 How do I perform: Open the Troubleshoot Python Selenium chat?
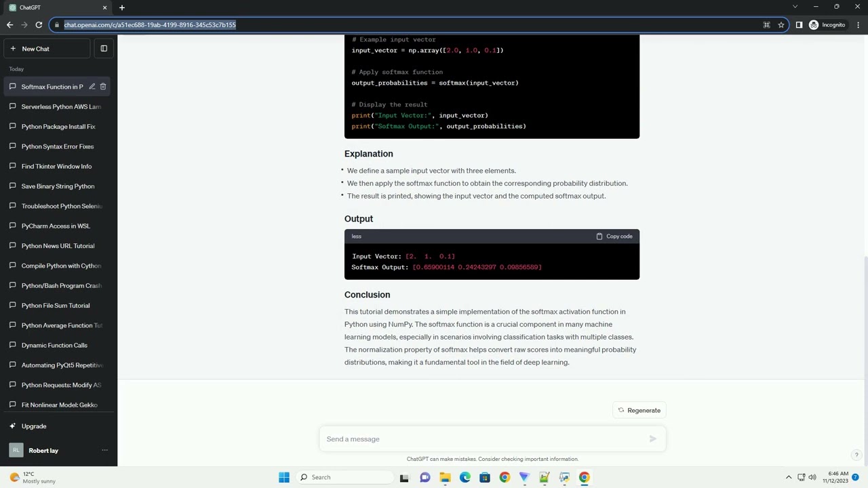58,206
